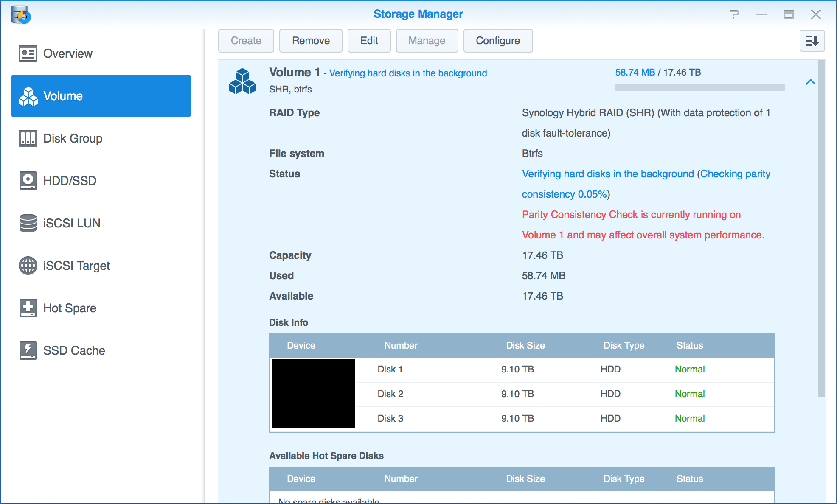Click the SSD Cache lightning icon
Screen dimensions: 837x504
(x=28, y=350)
